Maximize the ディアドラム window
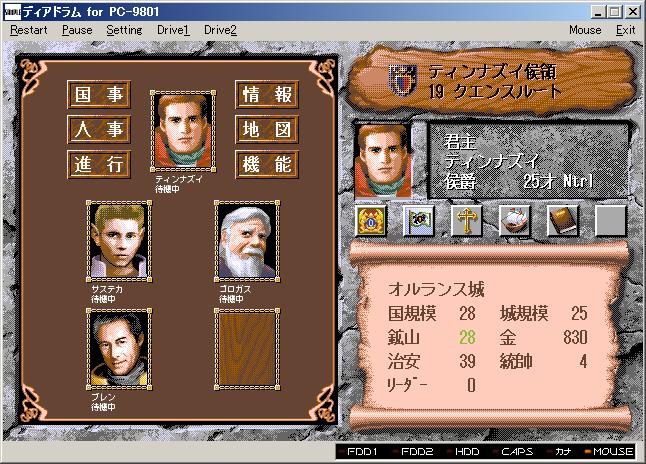 point(614,12)
